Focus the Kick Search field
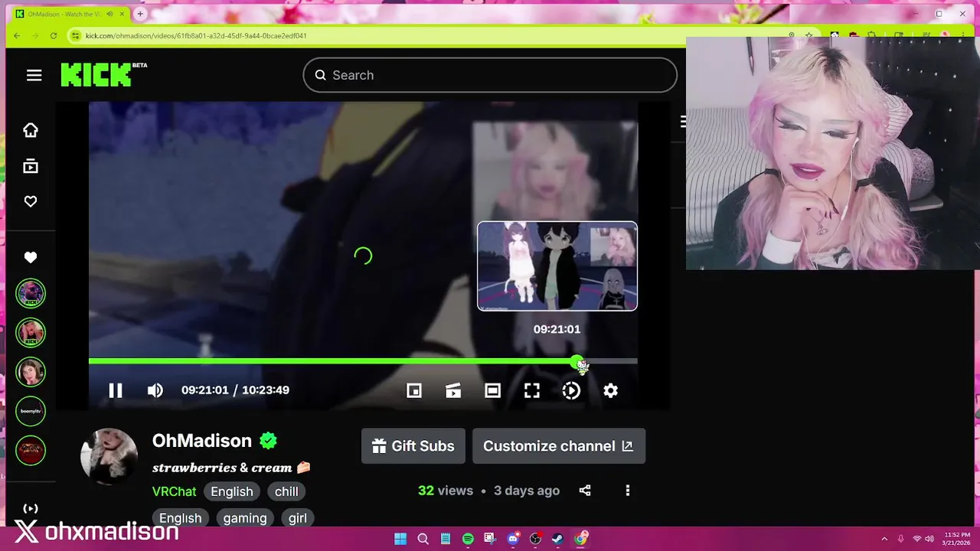 490,75
